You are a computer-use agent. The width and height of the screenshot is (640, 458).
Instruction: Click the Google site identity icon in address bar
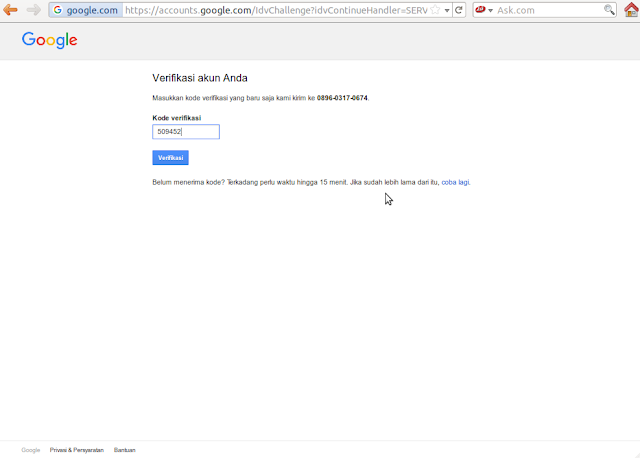pos(58,10)
